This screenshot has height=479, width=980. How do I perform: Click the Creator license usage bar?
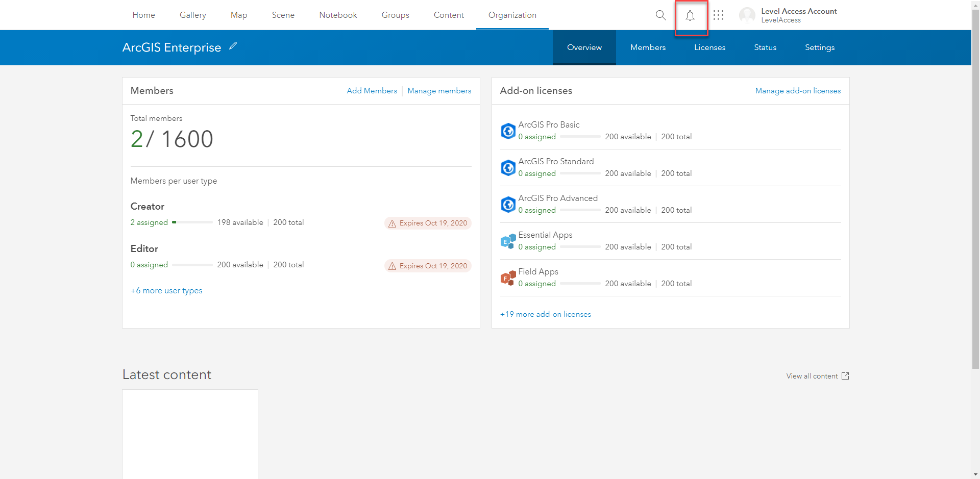point(192,222)
